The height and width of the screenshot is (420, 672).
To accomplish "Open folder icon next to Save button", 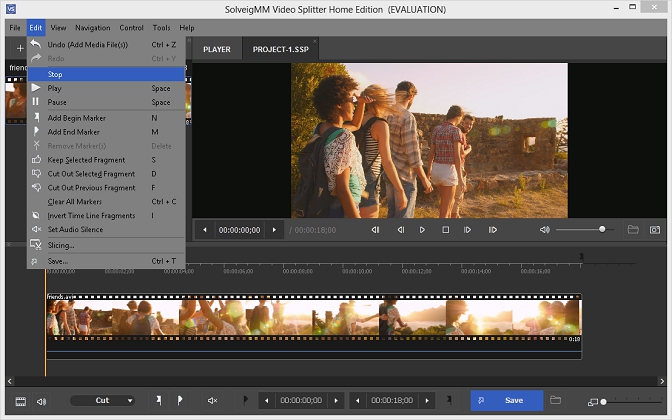I will [x=555, y=400].
